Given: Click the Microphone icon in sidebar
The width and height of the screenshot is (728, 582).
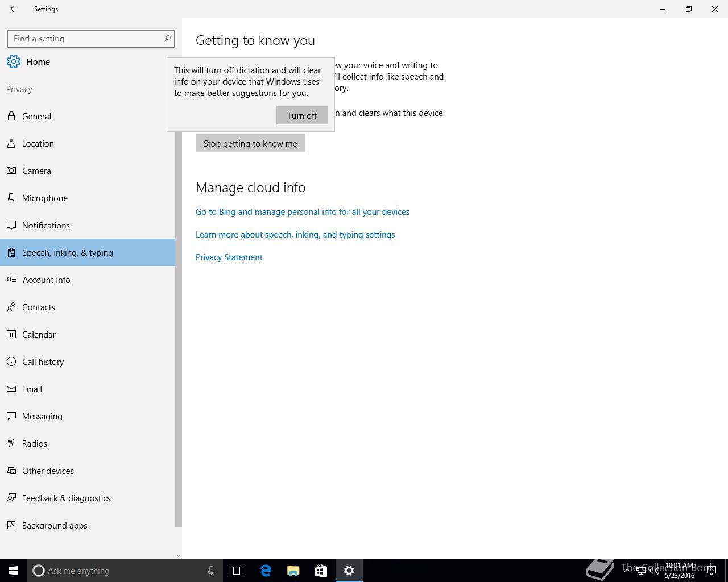Looking at the screenshot, I should pyautogui.click(x=11, y=198).
